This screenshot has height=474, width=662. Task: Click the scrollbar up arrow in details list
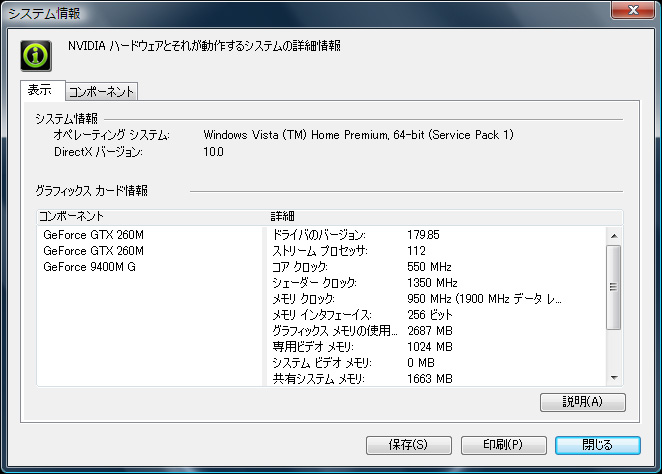click(614, 236)
